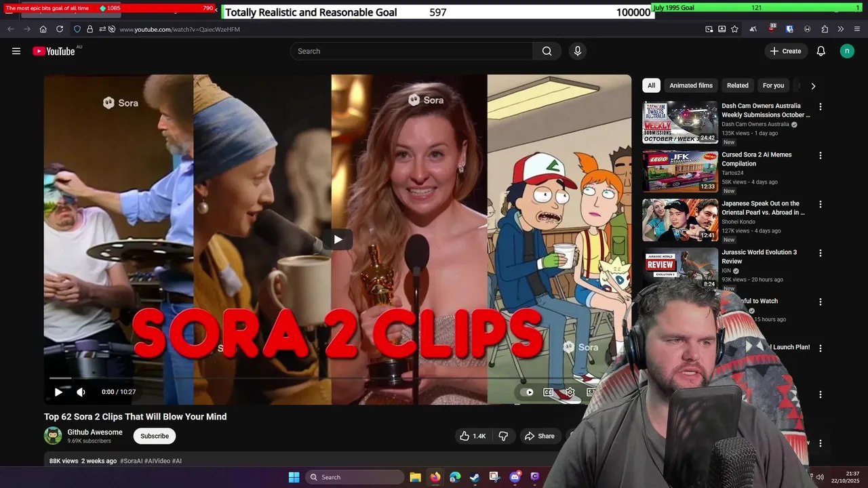Viewport: 868px width, 488px height.
Task: Open options for Jurassic World Evolution video
Action: tap(821, 253)
